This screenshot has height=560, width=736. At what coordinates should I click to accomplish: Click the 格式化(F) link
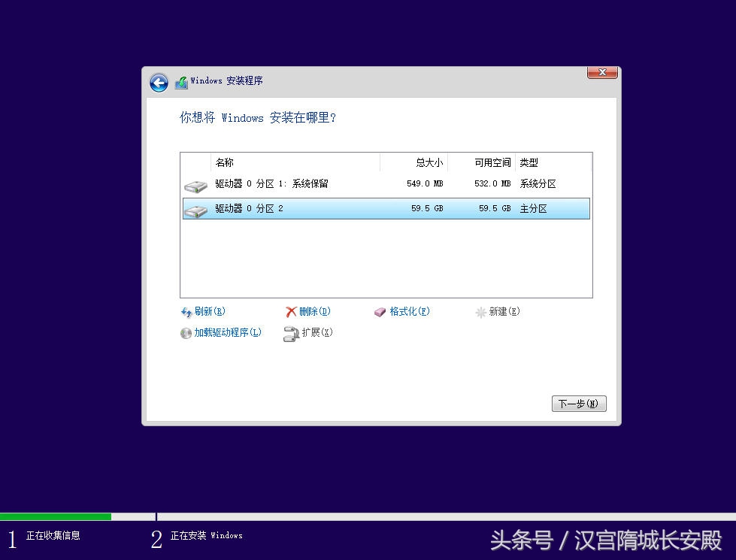pyautogui.click(x=410, y=311)
